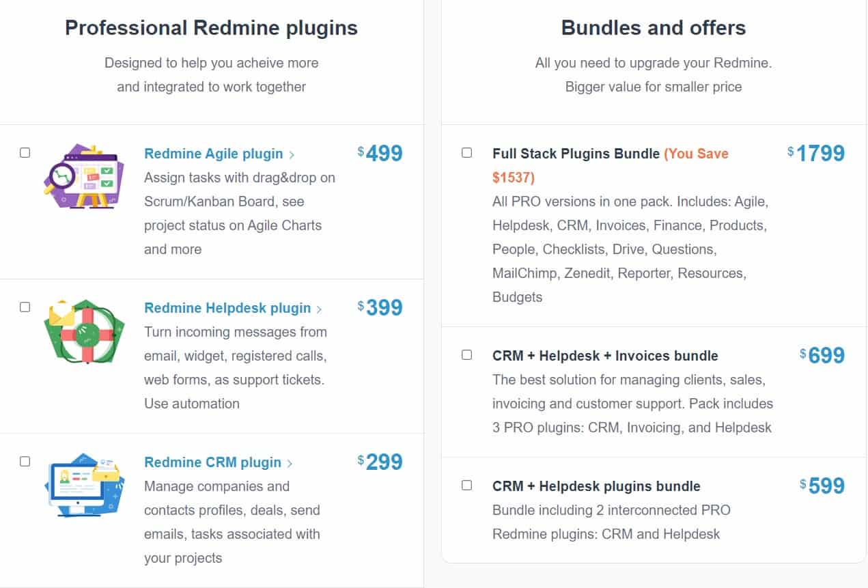Viewport: 868px width, 588px height.
Task: Click the CRM plugin monitor illustration
Action: [83, 485]
